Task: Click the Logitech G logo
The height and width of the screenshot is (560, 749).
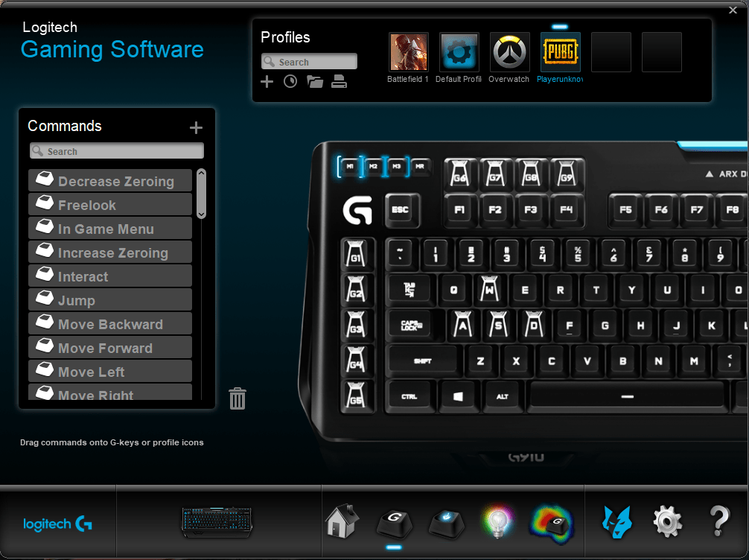Action: pyautogui.click(x=57, y=524)
